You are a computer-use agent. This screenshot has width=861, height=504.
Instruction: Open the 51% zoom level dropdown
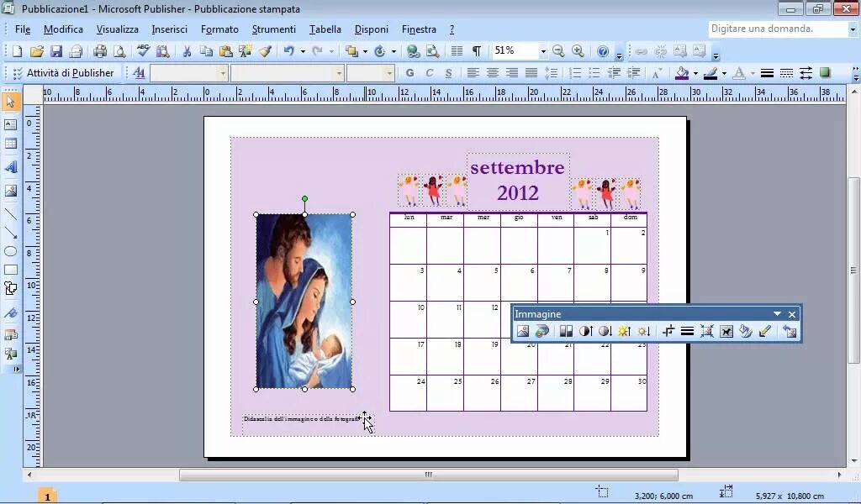pos(543,51)
